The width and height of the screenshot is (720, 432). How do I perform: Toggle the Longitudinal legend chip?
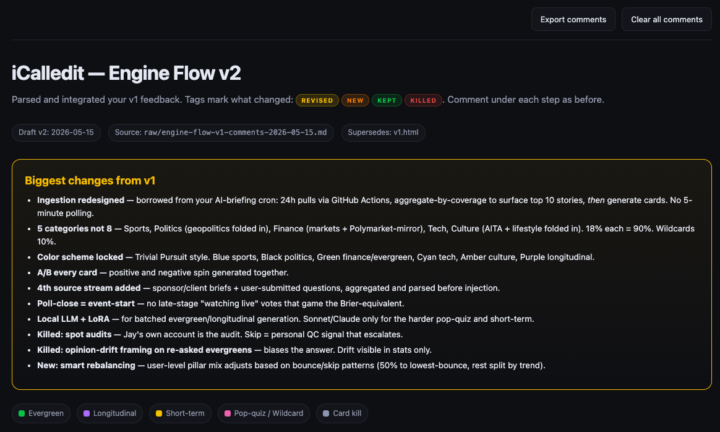110,413
